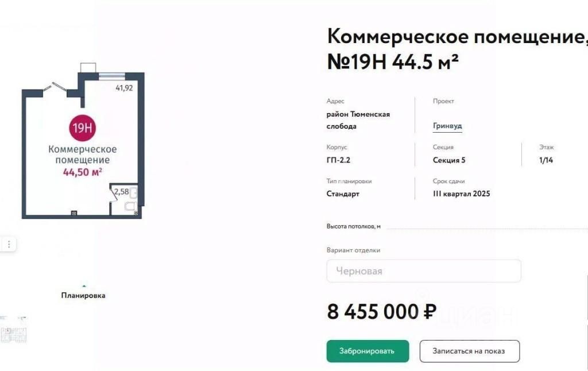
Task: Open the Вариант отделки dropdown showing Черновая
Action: 424,271
